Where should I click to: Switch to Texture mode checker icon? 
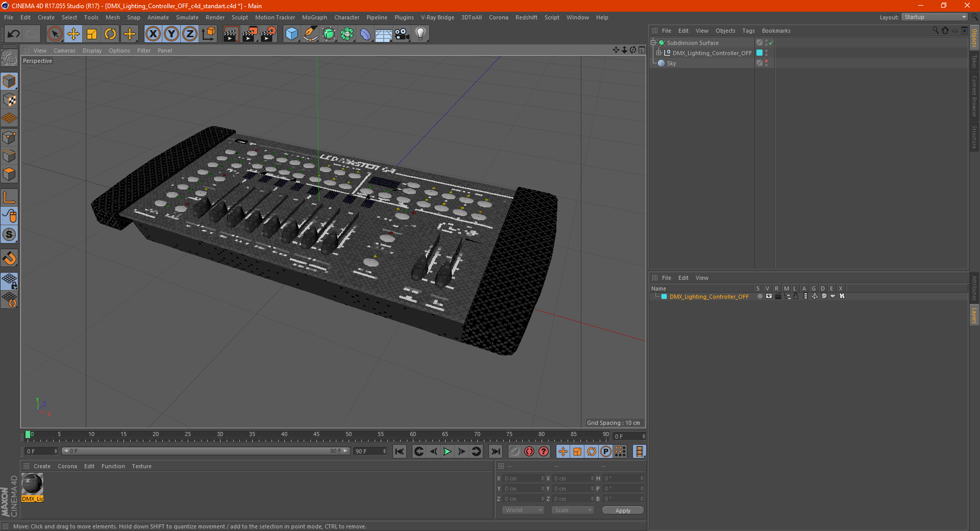point(10,100)
